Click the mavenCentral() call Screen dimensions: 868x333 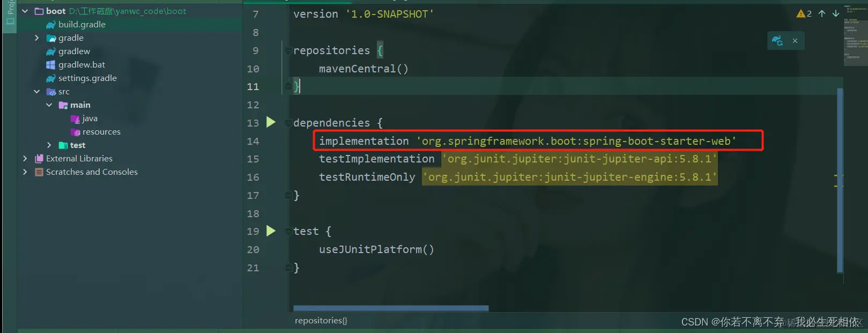[x=363, y=69]
